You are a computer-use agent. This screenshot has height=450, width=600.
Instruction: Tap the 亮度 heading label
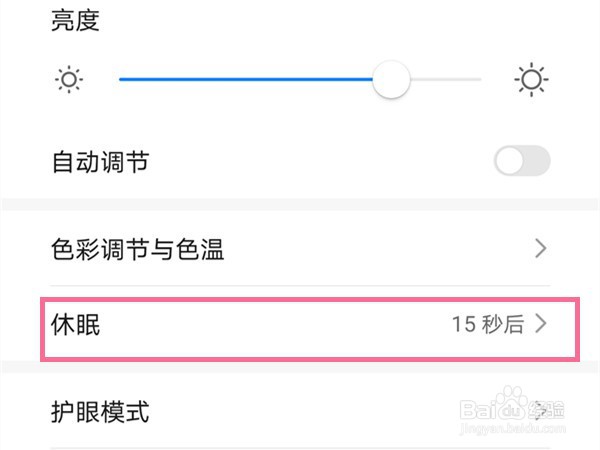pos(76,20)
